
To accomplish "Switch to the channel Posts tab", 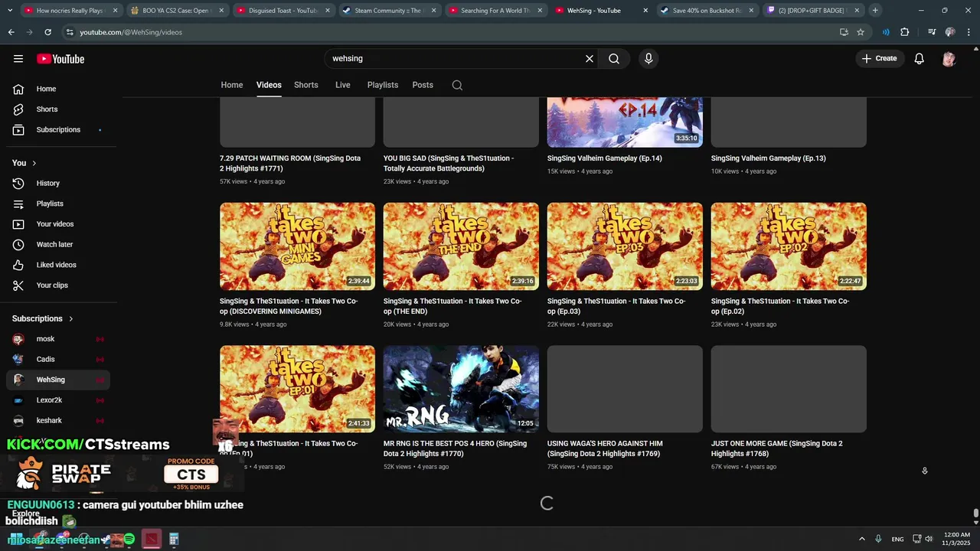I will point(423,85).
